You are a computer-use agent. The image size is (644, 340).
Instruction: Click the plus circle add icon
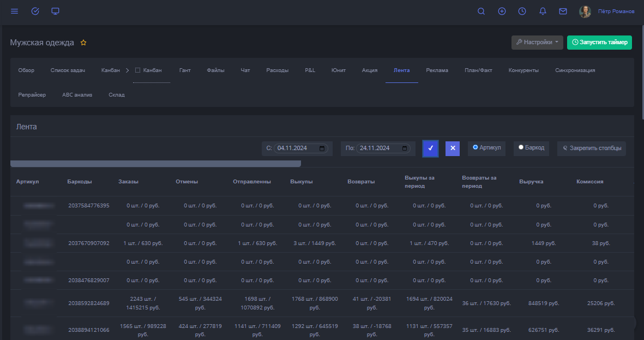(x=502, y=11)
